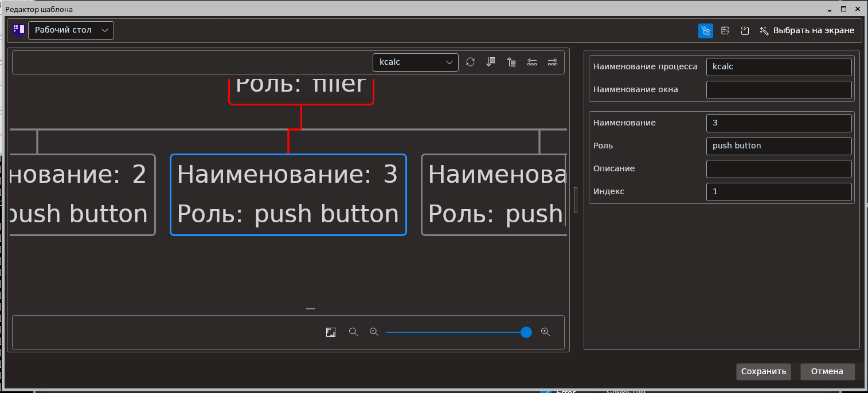The height and width of the screenshot is (393, 868).
Task: Expand the kcalc process dropdown
Action: pos(416,62)
